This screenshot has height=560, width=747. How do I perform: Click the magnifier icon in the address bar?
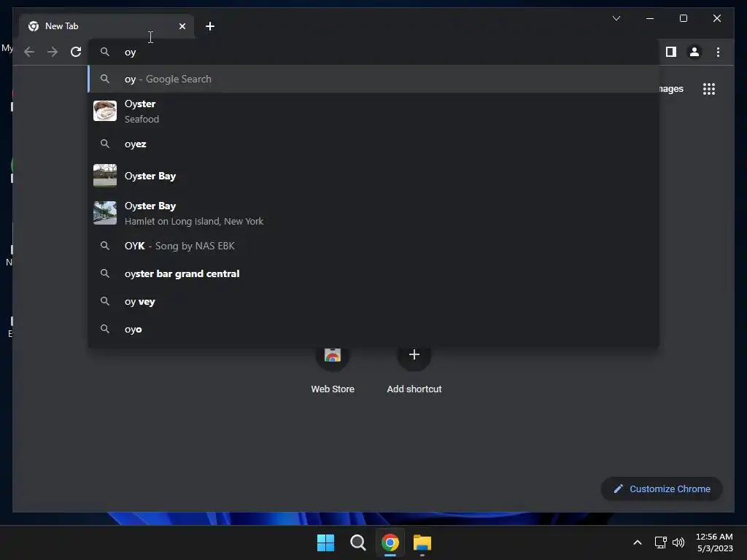(x=105, y=52)
